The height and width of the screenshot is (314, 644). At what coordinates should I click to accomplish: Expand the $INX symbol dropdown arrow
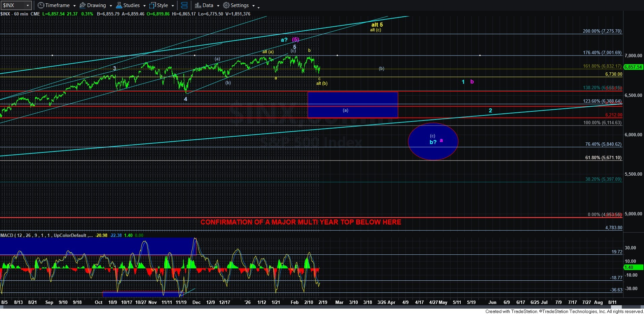click(x=28, y=6)
